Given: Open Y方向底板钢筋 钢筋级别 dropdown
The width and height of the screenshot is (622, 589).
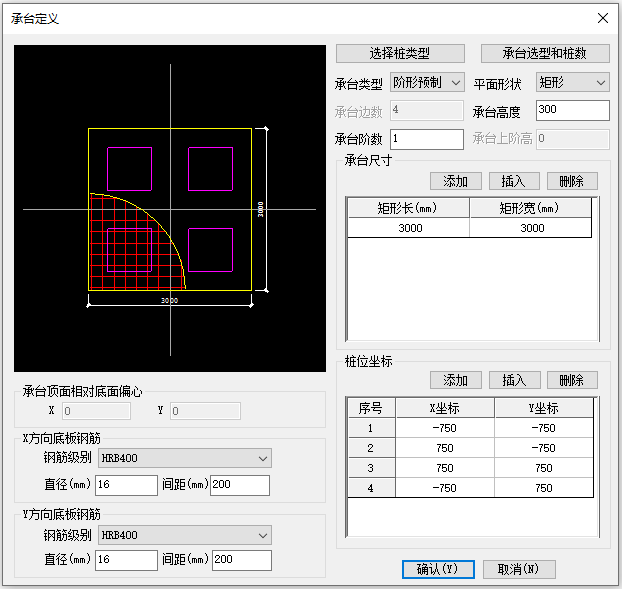Looking at the screenshot, I should 185,535.
